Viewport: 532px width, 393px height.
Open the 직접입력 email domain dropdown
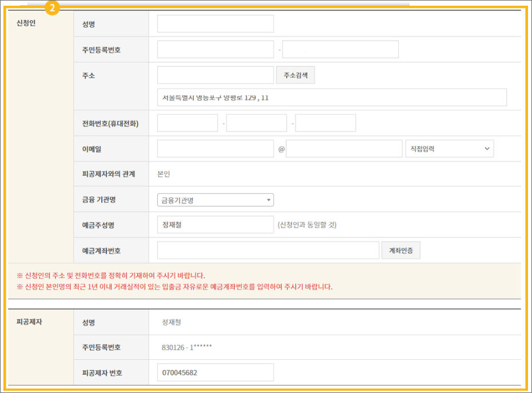click(450, 148)
